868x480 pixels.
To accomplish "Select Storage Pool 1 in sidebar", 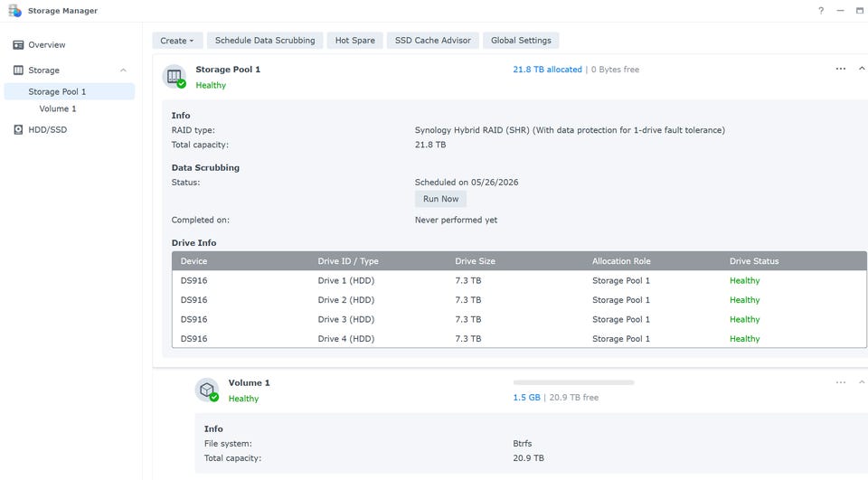I will [x=57, y=91].
